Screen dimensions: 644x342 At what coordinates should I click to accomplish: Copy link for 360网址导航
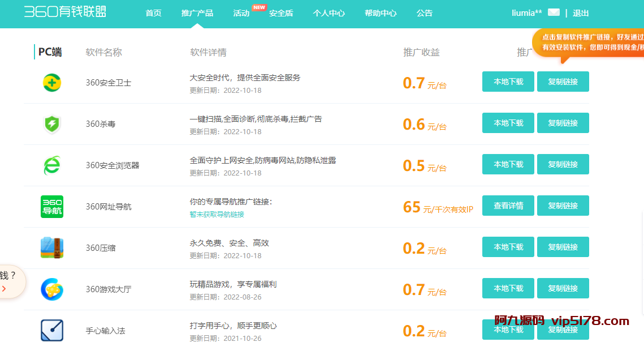coord(563,206)
